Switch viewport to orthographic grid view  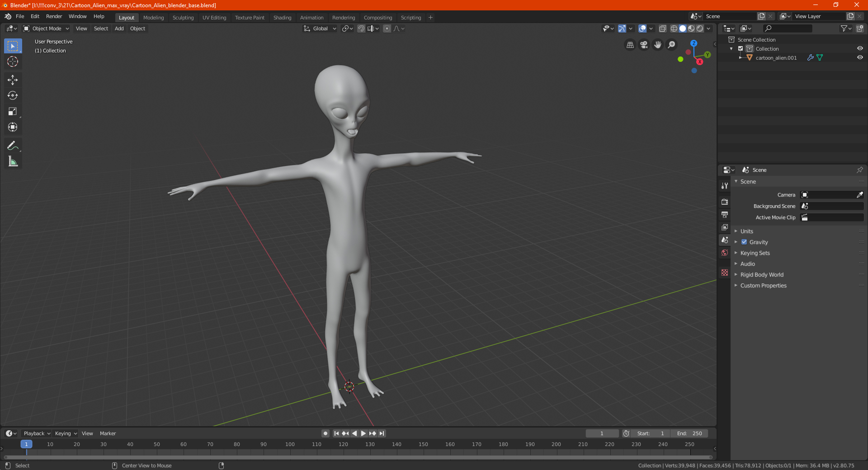coord(630,45)
